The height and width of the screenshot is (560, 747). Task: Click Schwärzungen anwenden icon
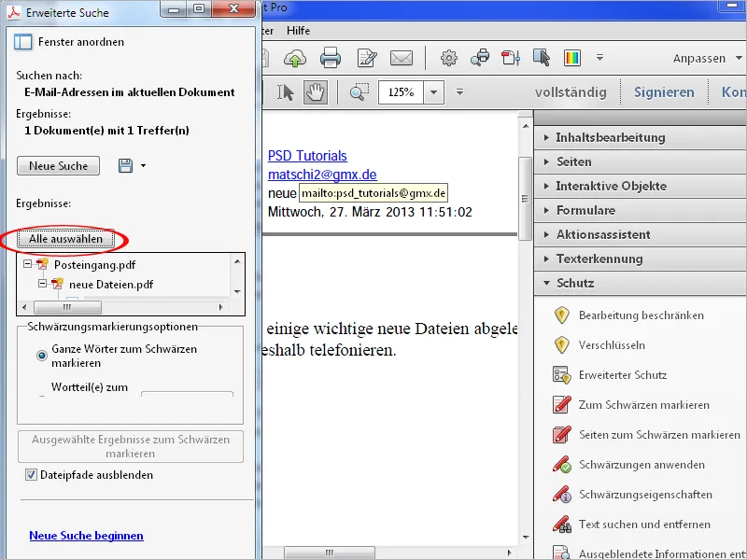562,465
